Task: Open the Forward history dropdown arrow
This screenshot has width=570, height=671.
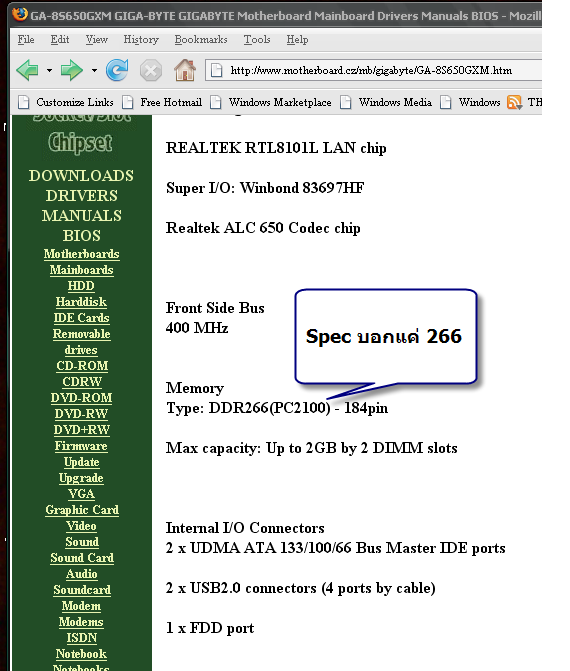Action: point(94,71)
